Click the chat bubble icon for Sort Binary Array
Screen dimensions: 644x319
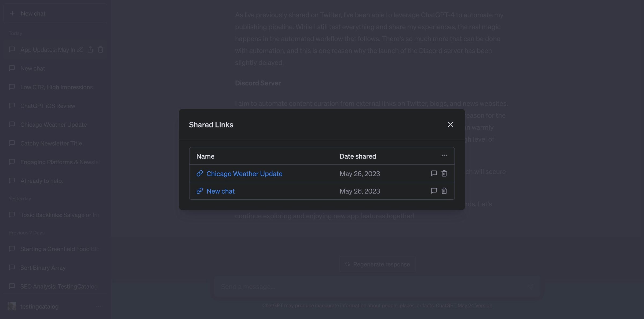tap(12, 267)
